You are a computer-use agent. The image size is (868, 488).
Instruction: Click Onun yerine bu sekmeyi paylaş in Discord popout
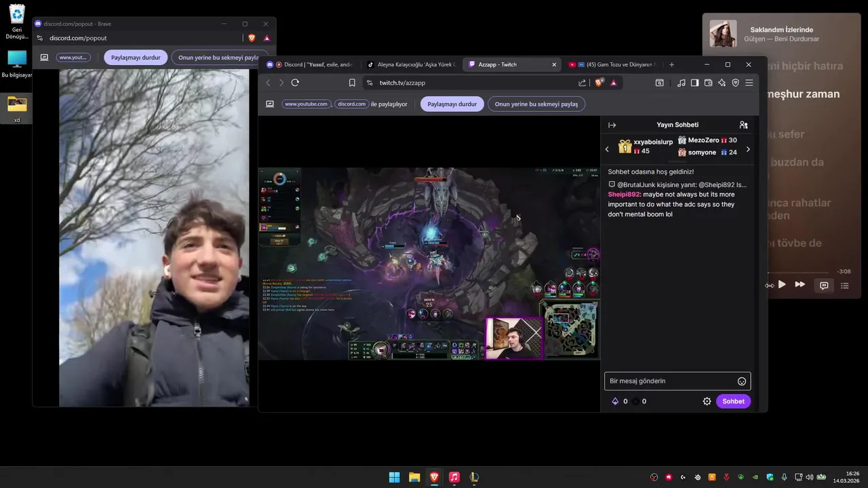click(218, 58)
